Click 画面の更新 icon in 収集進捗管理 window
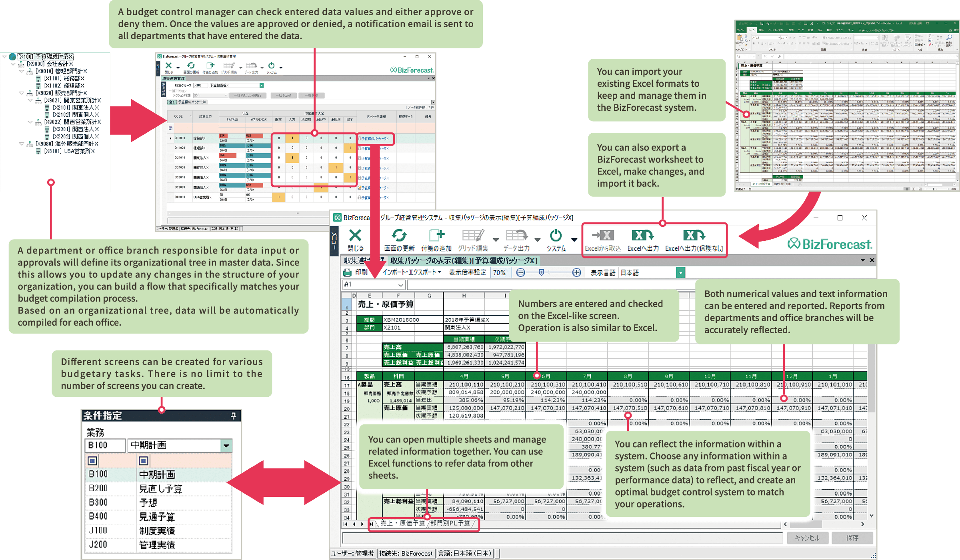Viewport: 960px width, 560px height. [191, 66]
